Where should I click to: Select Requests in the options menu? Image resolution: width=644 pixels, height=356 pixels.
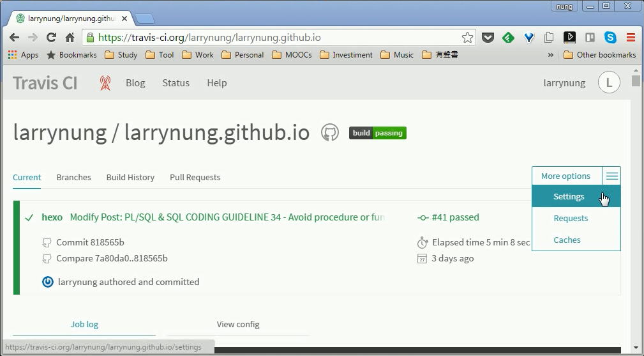point(576,219)
